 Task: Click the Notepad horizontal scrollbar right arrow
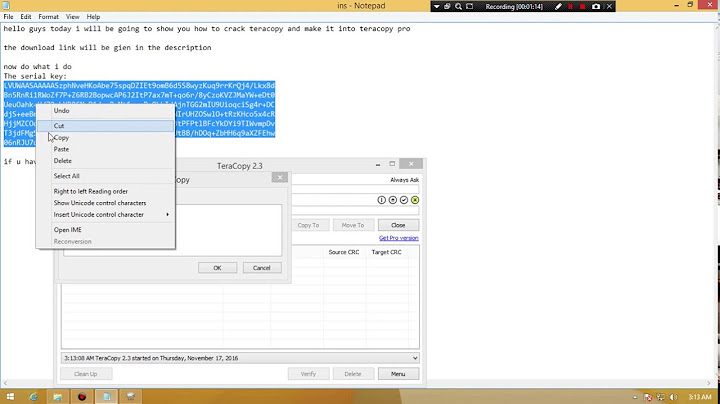click(x=709, y=383)
